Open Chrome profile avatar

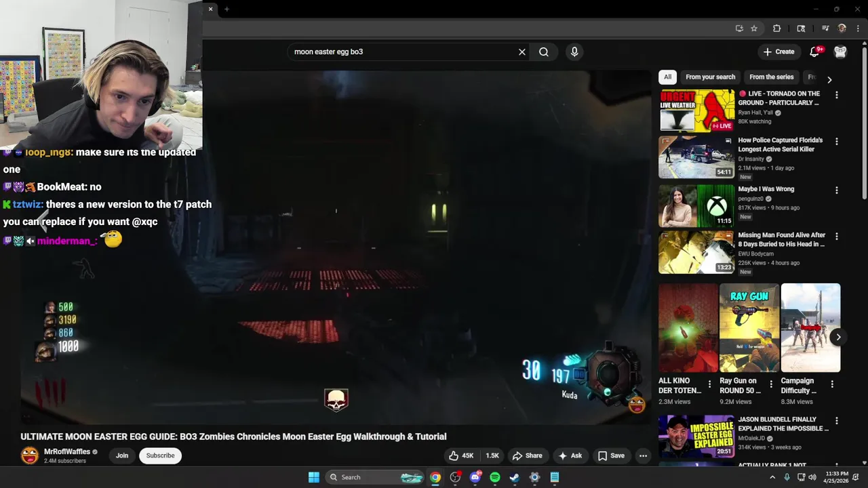842,28
